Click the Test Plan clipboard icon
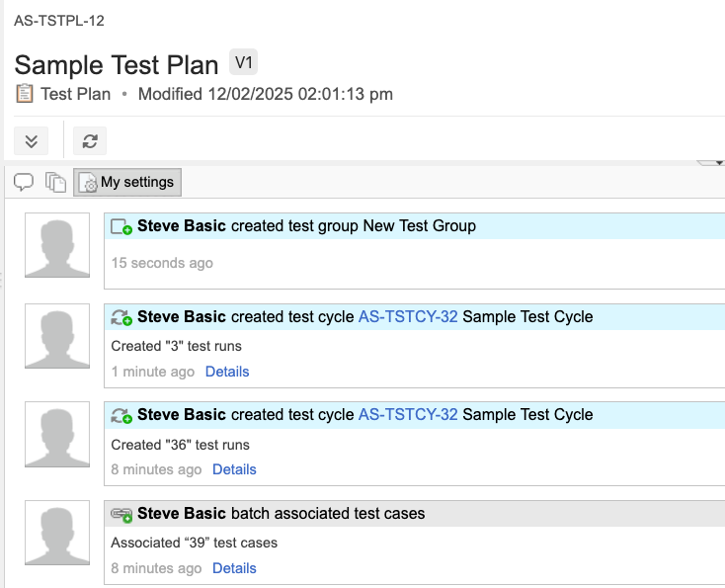This screenshot has width=725, height=588. point(25,94)
